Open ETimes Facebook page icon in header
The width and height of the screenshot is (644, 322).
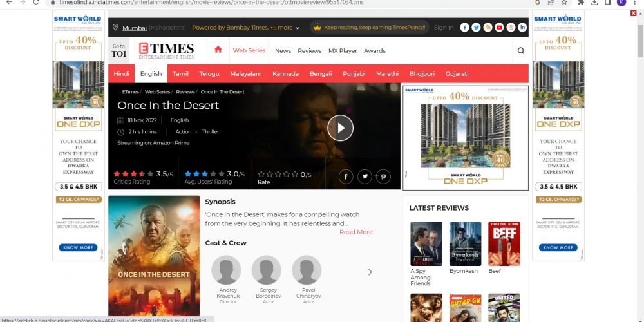coord(464,28)
